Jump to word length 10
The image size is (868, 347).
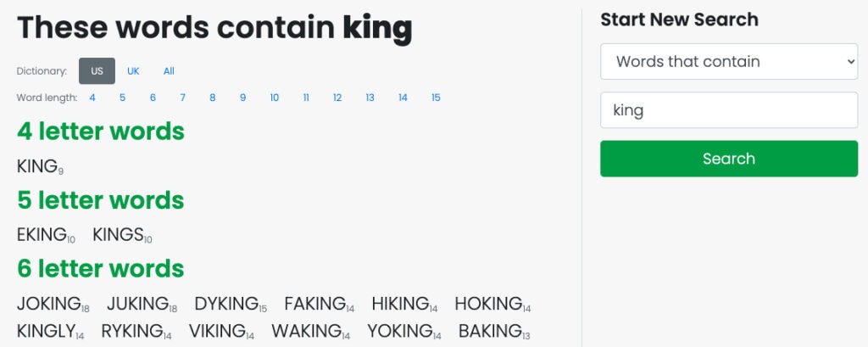pos(275,98)
